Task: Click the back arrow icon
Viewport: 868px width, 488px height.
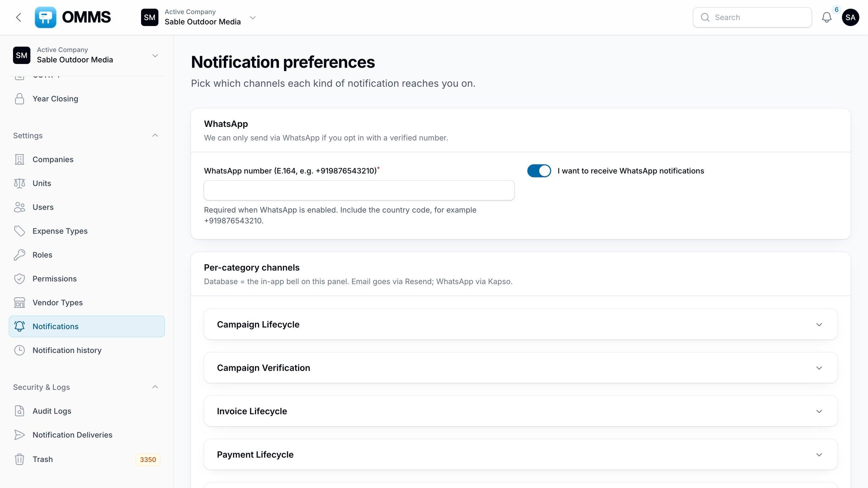Action: coord(19,17)
